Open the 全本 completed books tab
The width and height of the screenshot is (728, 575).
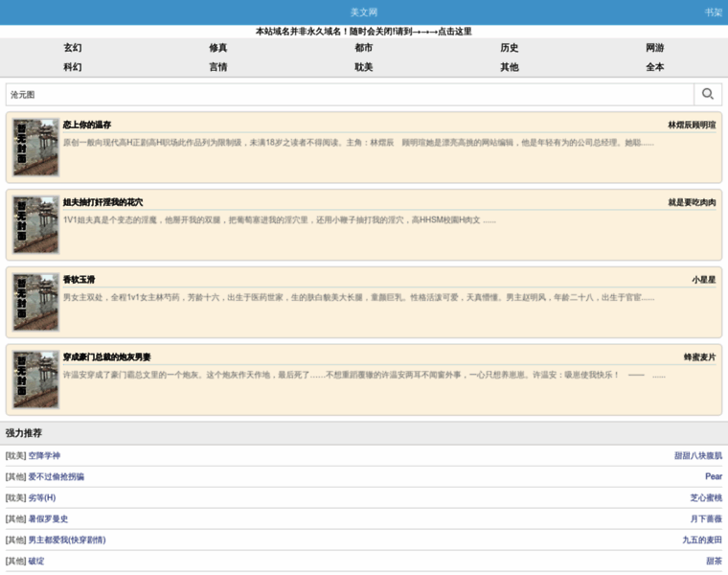(x=655, y=67)
